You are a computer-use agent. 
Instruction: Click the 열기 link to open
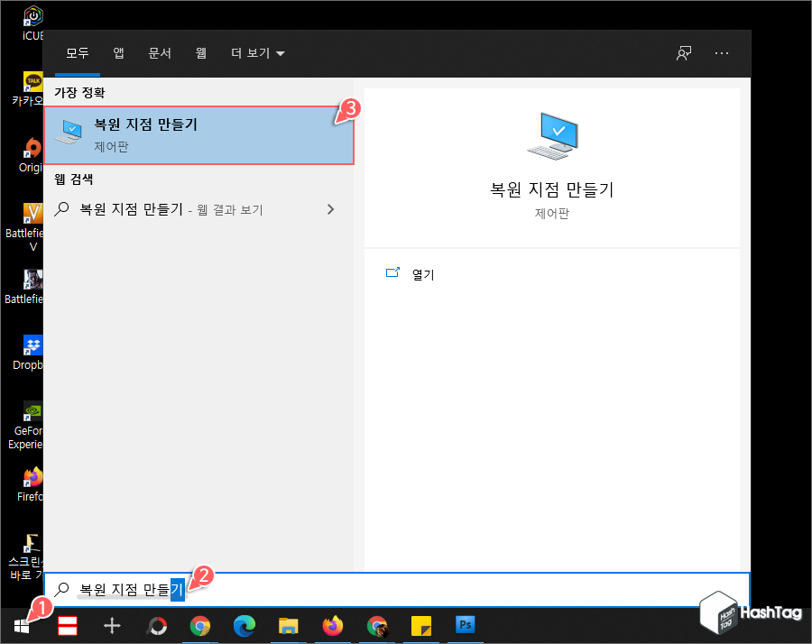point(422,273)
